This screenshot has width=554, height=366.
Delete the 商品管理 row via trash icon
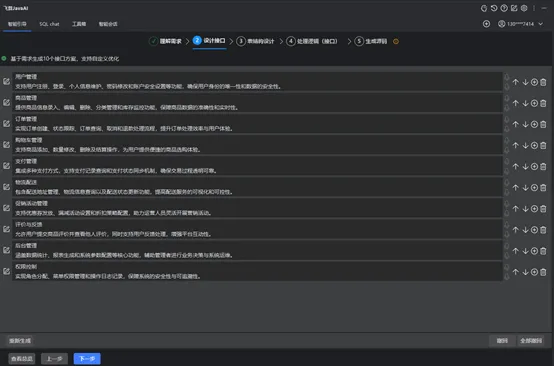point(543,103)
